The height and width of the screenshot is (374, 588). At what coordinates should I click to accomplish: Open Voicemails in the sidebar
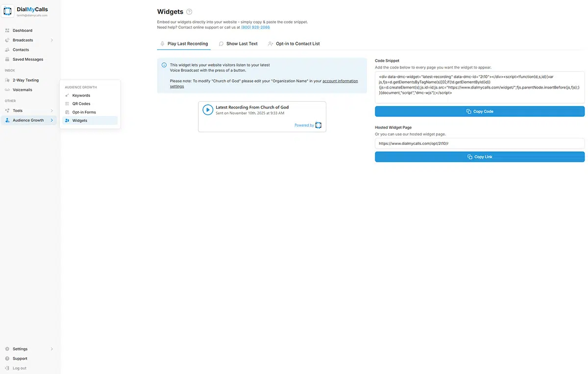coord(22,90)
